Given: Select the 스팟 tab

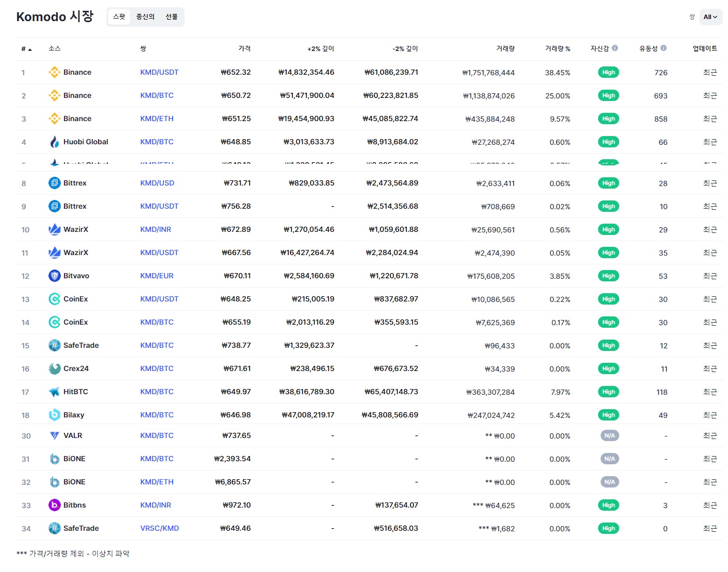Looking at the screenshot, I should point(119,17).
